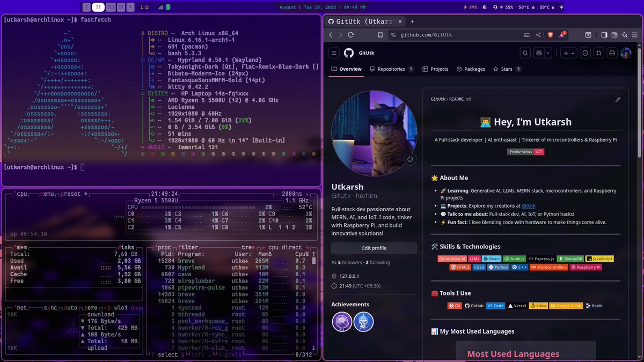Open Brave wallet icon
This screenshot has width=644, height=362.
point(614,35)
